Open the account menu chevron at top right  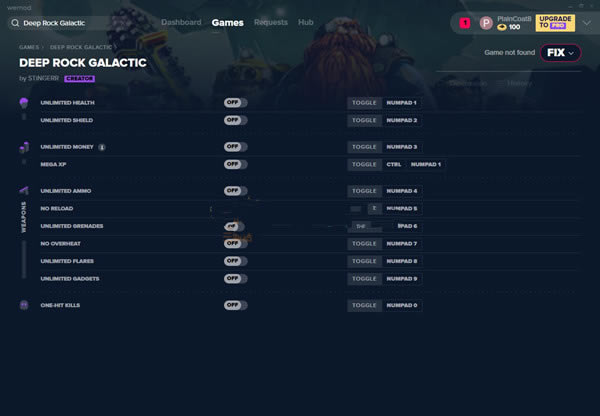point(586,22)
